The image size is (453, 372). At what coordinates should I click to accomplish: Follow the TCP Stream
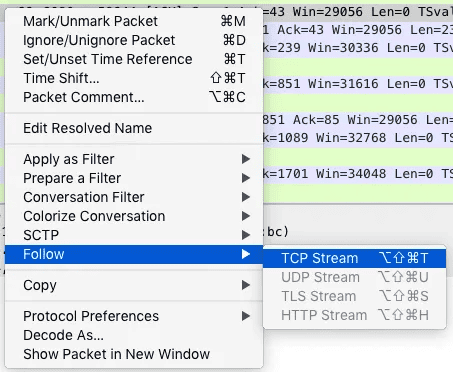pyautogui.click(x=355, y=258)
